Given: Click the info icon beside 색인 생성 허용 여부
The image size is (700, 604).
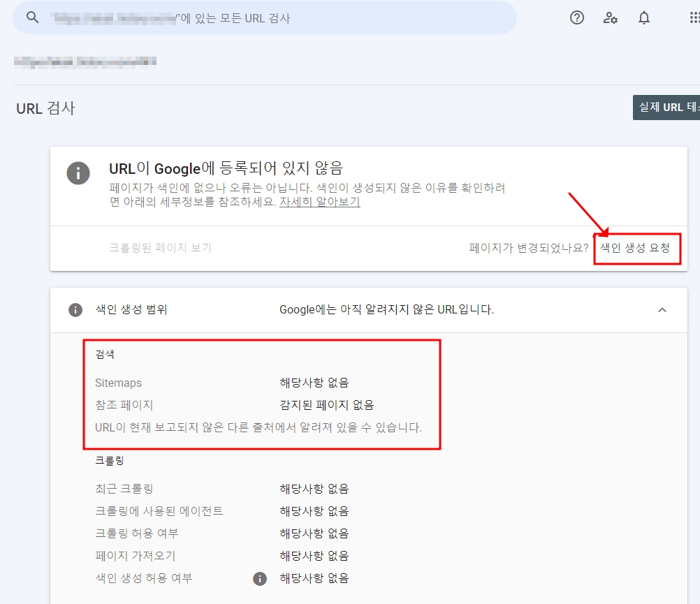Looking at the screenshot, I should [x=259, y=578].
